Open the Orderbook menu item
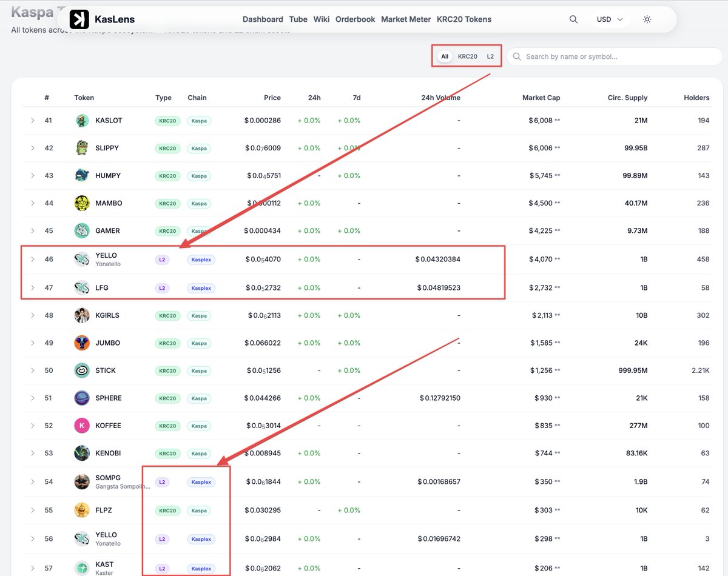 pyautogui.click(x=356, y=19)
